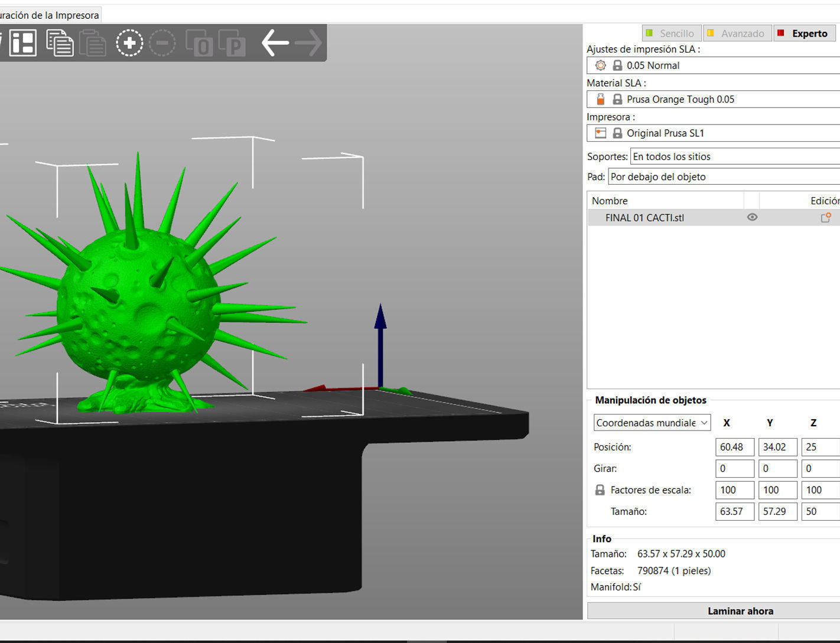Toggle the scale factors lock
840x643 pixels.
600,490
